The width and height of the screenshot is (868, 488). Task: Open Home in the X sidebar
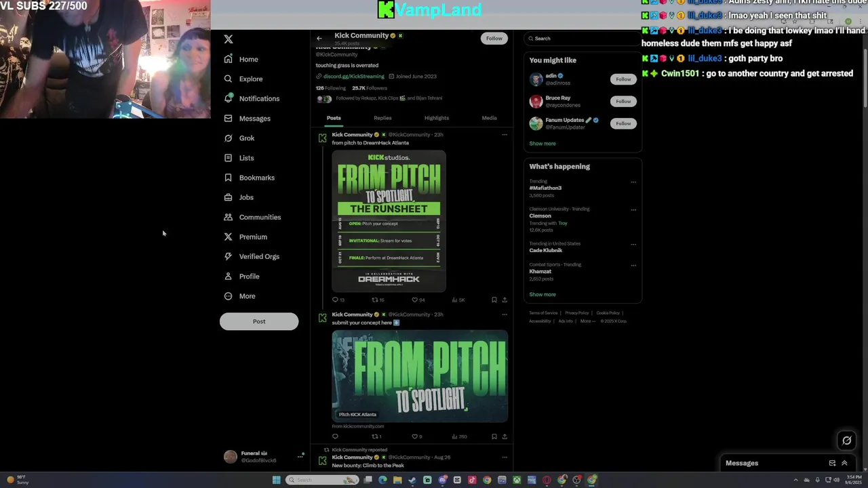241,59
